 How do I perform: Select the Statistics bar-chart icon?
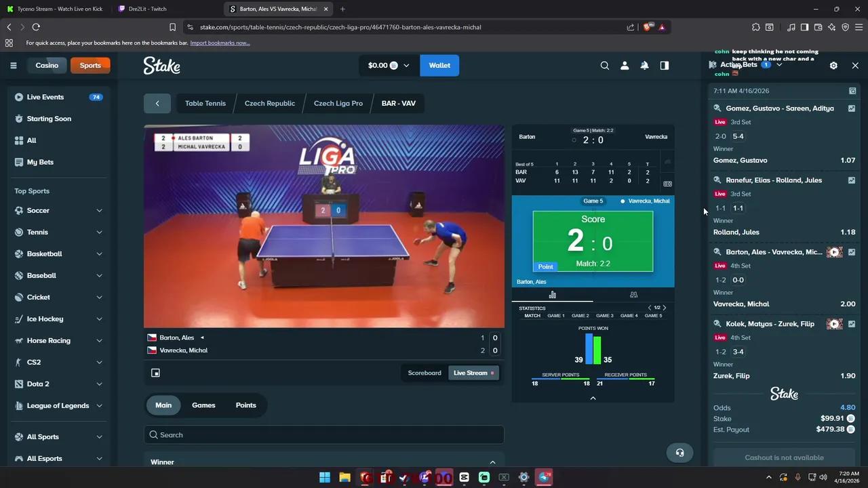click(x=553, y=294)
